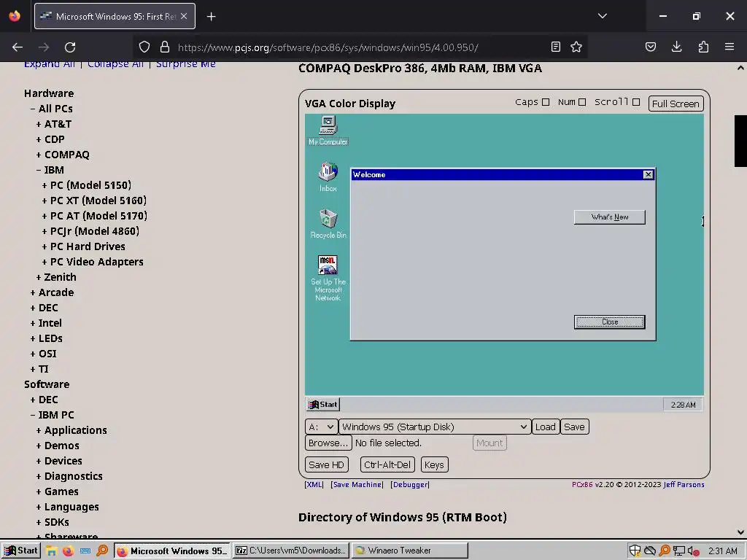The width and height of the screenshot is (747, 560).
Task: Toggle the Caps indicator checkbox
Action: pos(546,102)
